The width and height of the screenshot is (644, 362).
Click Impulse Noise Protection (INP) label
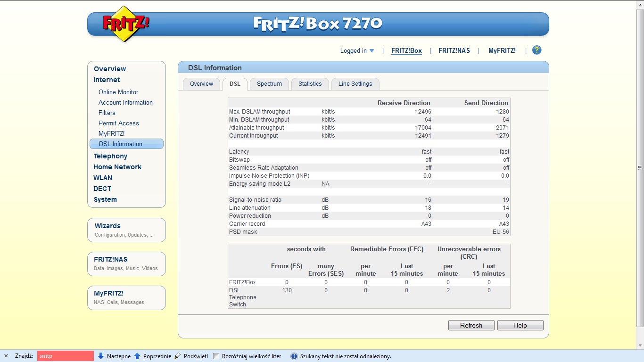click(269, 176)
